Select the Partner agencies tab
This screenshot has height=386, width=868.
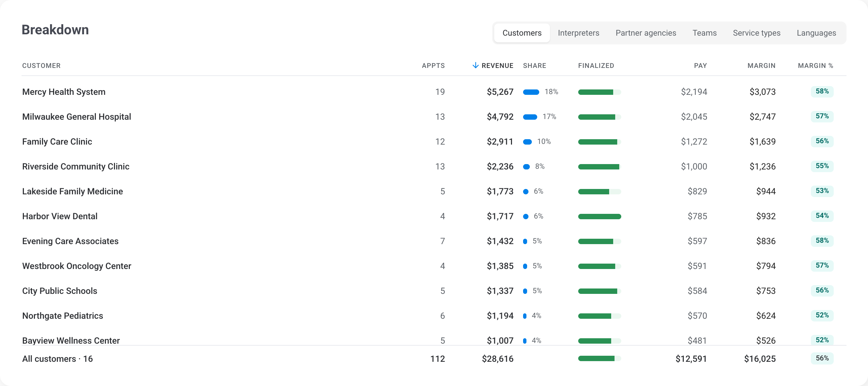pyautogui.click(x=645, y=33)
